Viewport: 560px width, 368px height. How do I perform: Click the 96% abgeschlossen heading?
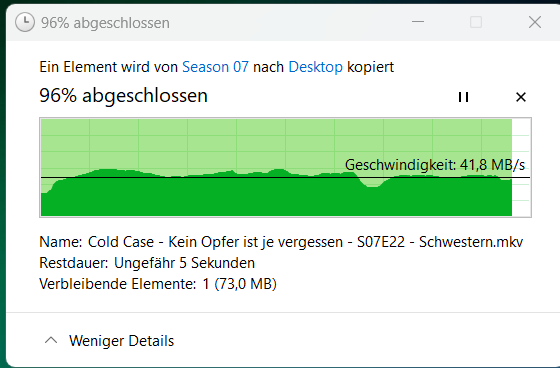123,95
